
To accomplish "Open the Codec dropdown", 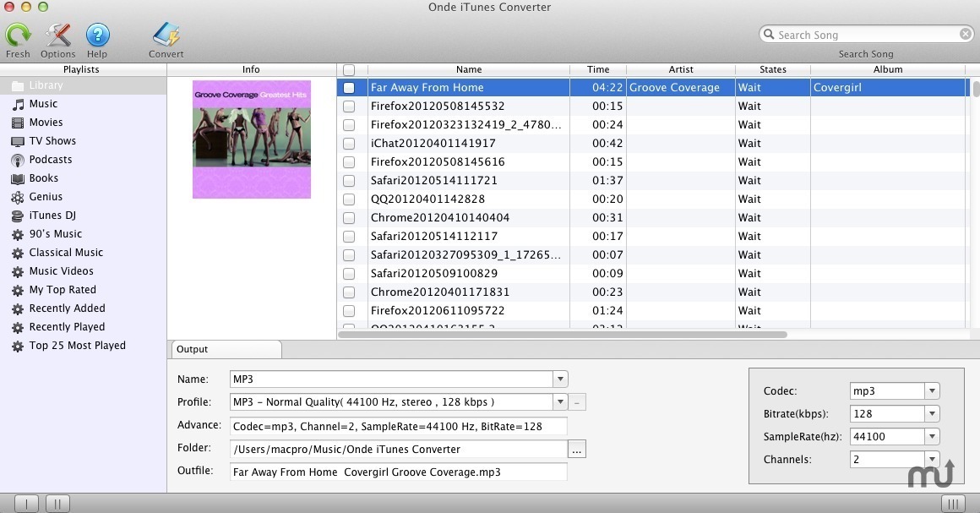I will (x=931, y=391).
